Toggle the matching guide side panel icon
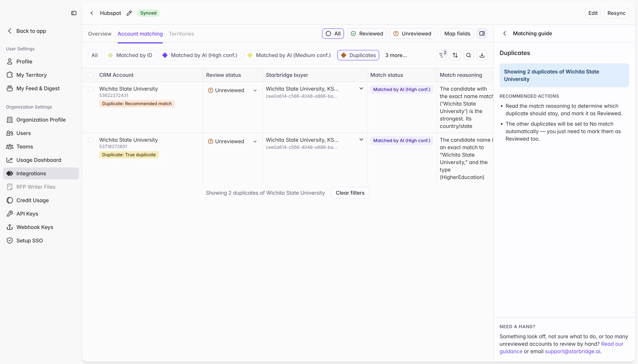 (482, 34)
